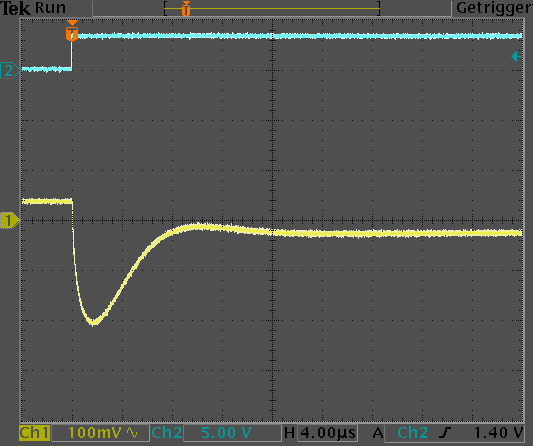
Task: Click the Tek logo in top corner
Action: click(x=15, y=8)
